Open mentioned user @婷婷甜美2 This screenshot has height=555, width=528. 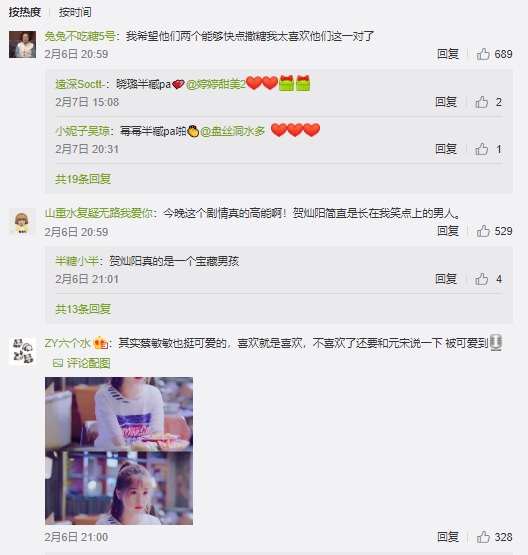pyautogui.click(x=216, y=84)
